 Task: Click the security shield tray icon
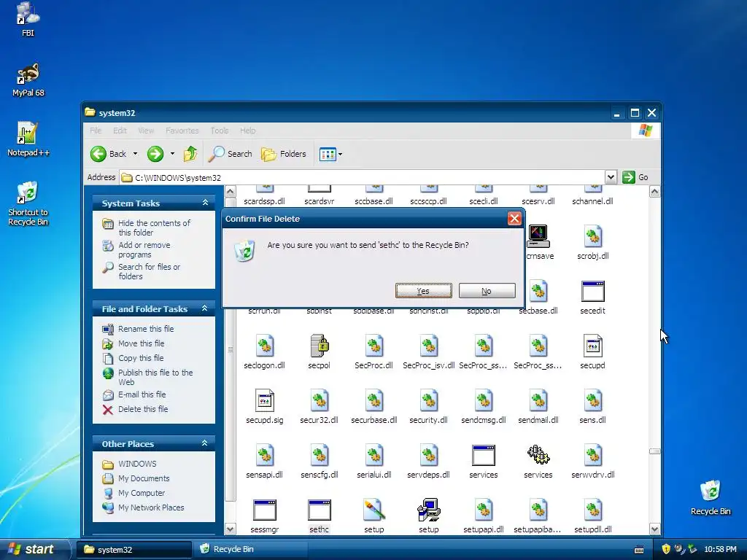click(x=666, y=549)
